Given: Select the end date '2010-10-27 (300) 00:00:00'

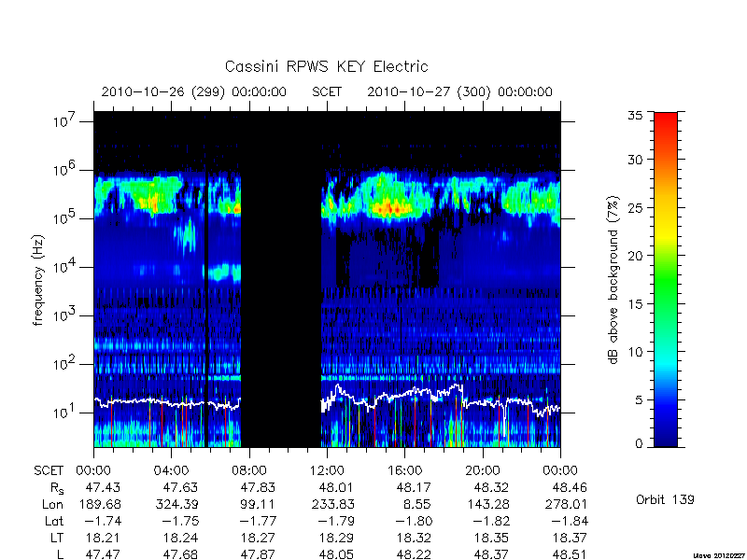Looking at the screenshot, I should 459,91.
